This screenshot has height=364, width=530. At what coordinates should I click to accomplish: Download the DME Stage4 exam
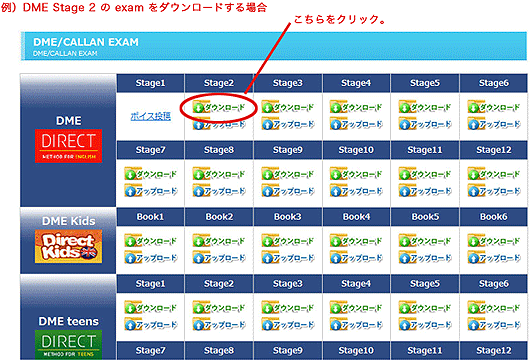point(356,107)
